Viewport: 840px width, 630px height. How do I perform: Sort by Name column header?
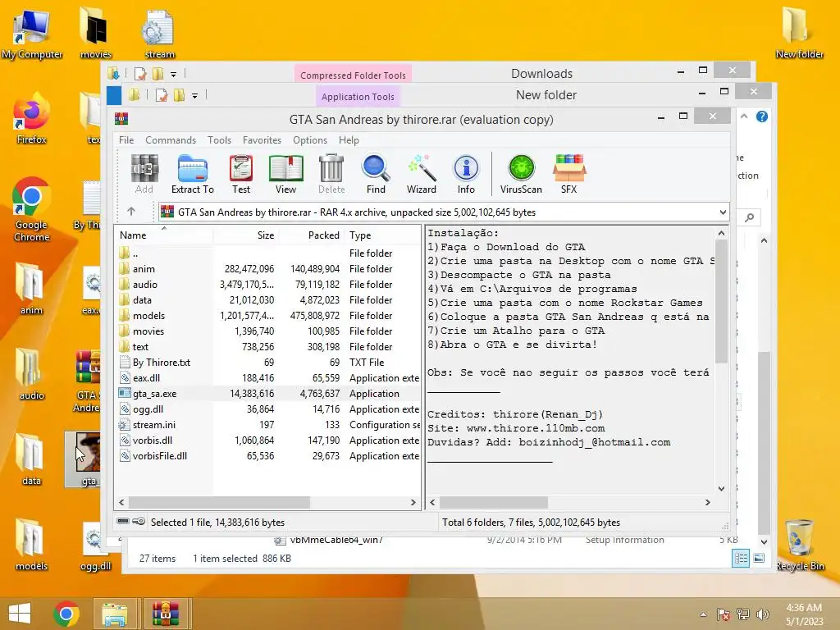[163, 235]
